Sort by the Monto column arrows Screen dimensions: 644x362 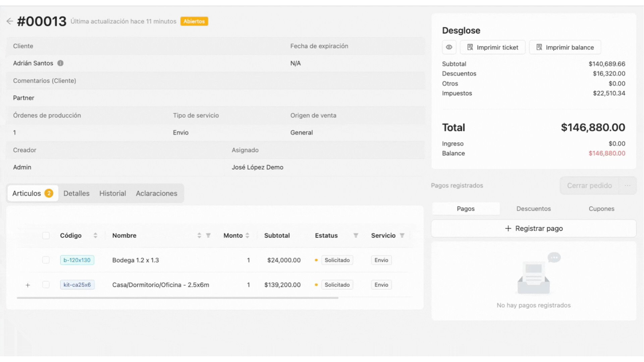(x=248, y=235)
